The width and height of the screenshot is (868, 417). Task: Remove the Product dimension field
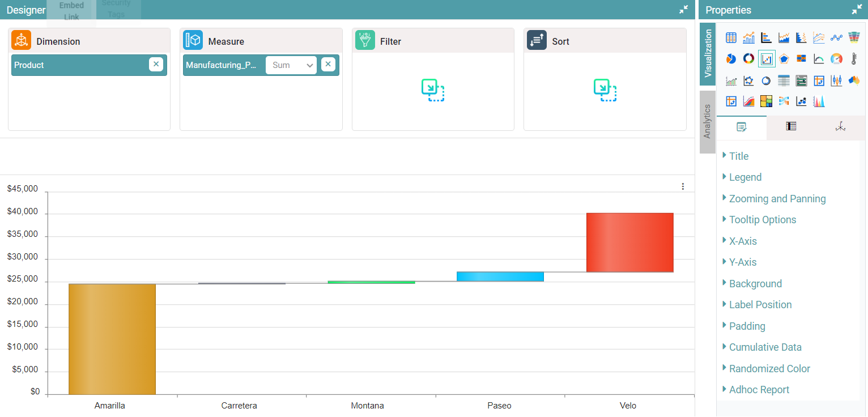(156, 65)
